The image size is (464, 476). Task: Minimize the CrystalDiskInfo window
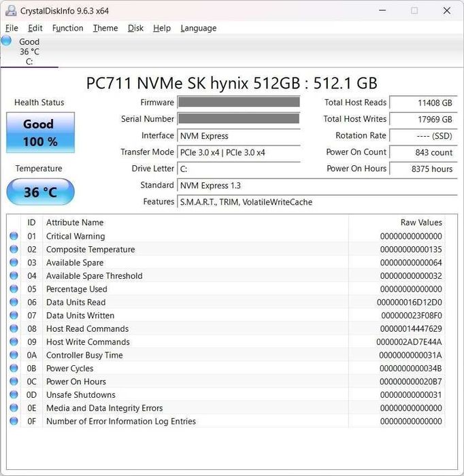pyautogui.click(x=382, y=11)
